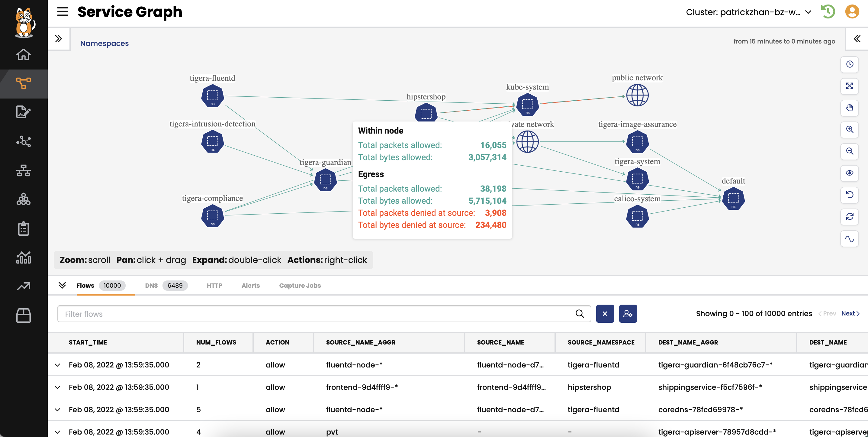Image resolution: width=868 pixels, height=437 pixels.
Task: Click the Namespaces breadcrumb link
Action: 104,43
